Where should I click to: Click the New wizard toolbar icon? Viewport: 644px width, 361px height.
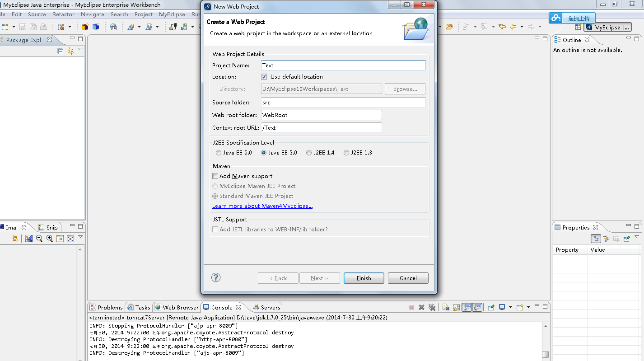(x=5, y=27)
